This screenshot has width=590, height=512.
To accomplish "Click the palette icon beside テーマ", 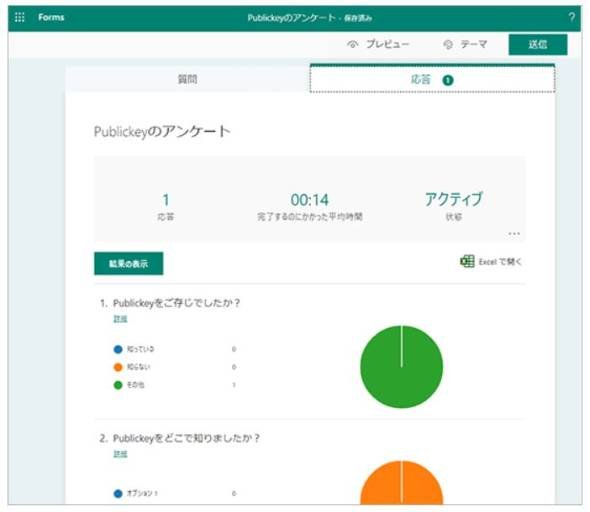I will point(448,44).
